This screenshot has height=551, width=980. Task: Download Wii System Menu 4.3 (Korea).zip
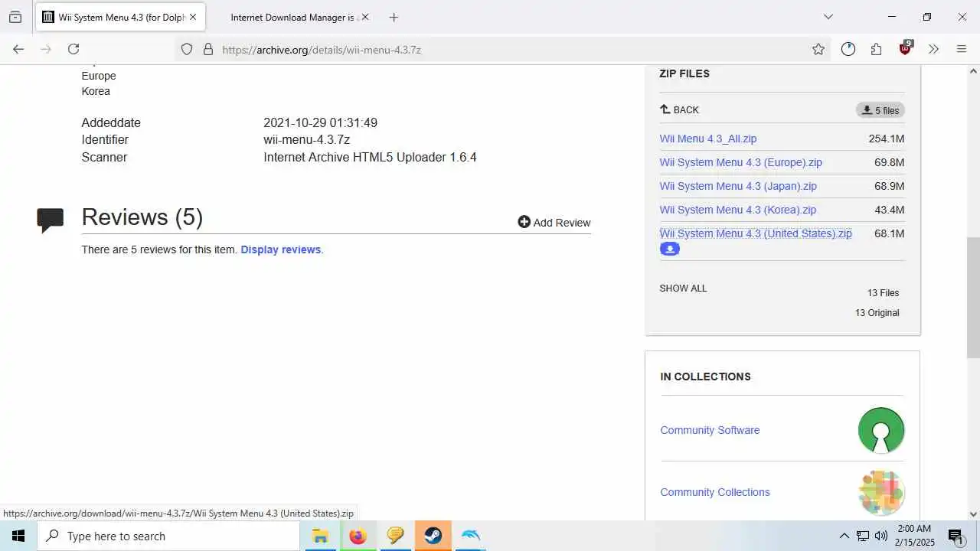click(x=738, y=210)
